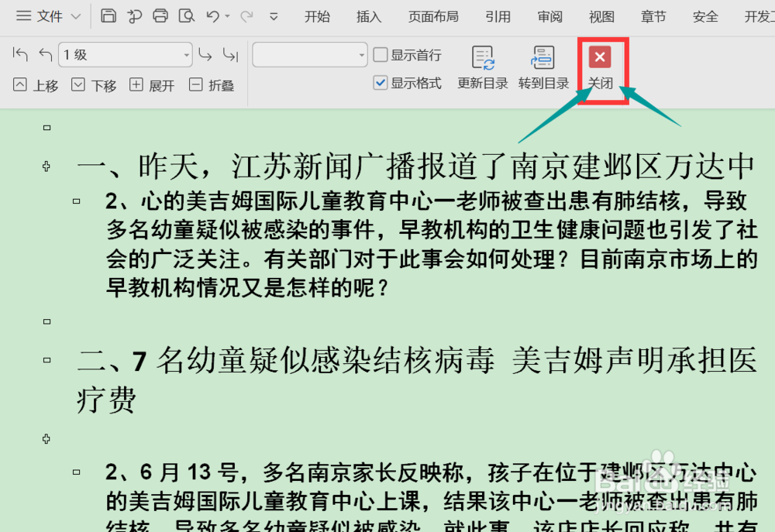The width and height of the screenshot is (775, 532).
Task: Click text 的美吉姆国际儿童教育中心上课
Action: 263,501
